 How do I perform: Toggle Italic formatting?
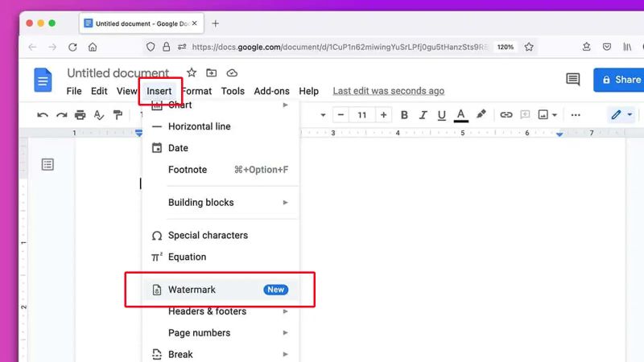pyautogui.click(x=423, y=115)
